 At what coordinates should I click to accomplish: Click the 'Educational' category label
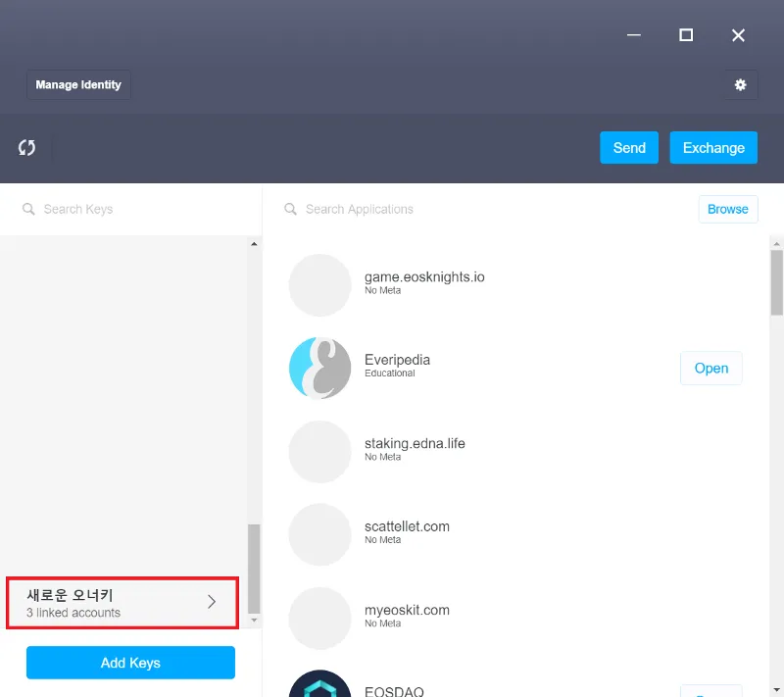coord(389,373)
